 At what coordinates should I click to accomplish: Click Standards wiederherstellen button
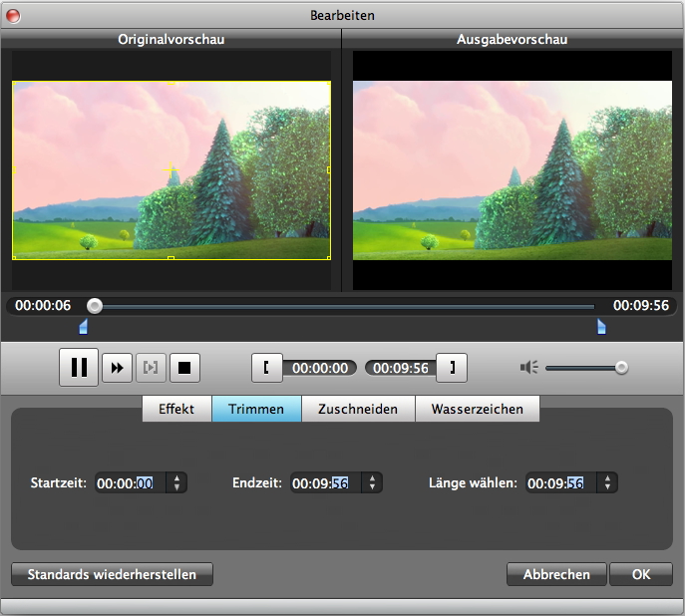112,574
